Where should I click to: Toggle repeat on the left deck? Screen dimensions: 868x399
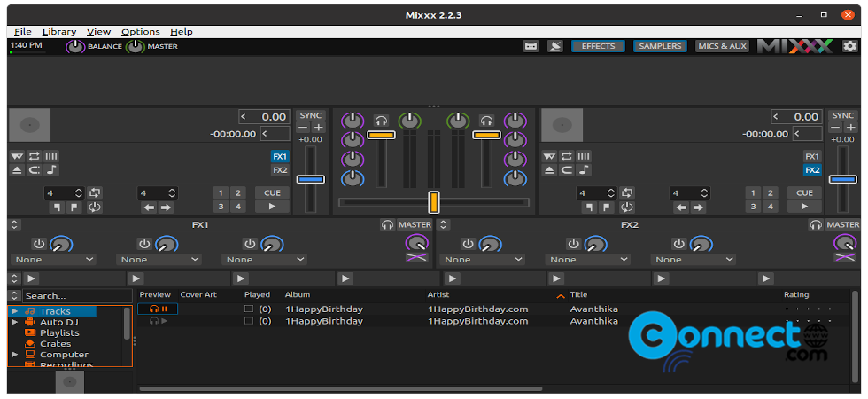coord(35,156)
